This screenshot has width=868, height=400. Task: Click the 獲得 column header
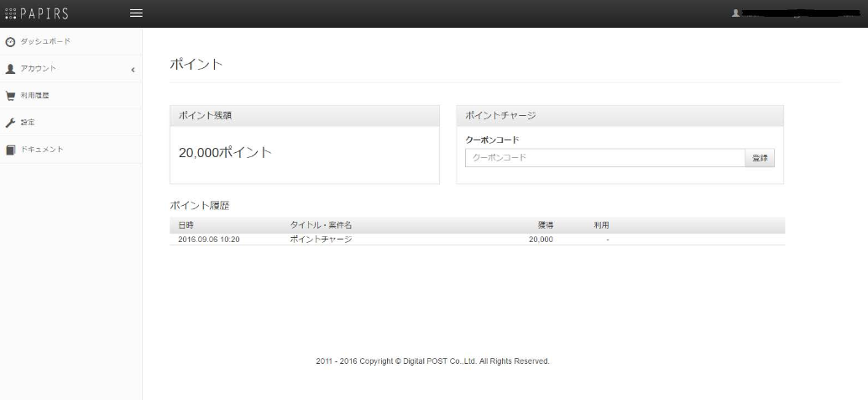545,225
